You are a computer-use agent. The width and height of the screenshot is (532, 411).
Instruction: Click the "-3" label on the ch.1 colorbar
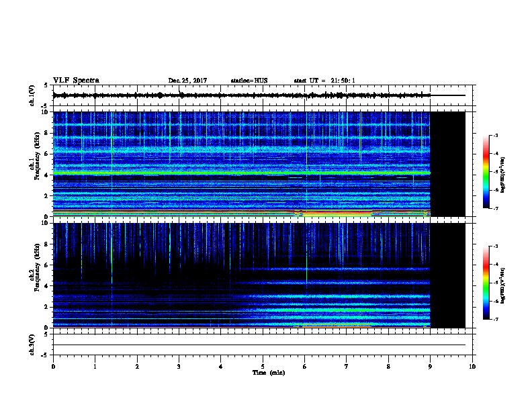[x=495, y=135]
